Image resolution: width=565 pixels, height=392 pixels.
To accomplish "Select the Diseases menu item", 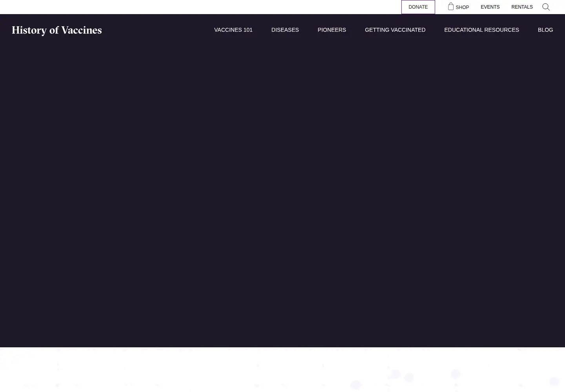I will coord(285,30).
